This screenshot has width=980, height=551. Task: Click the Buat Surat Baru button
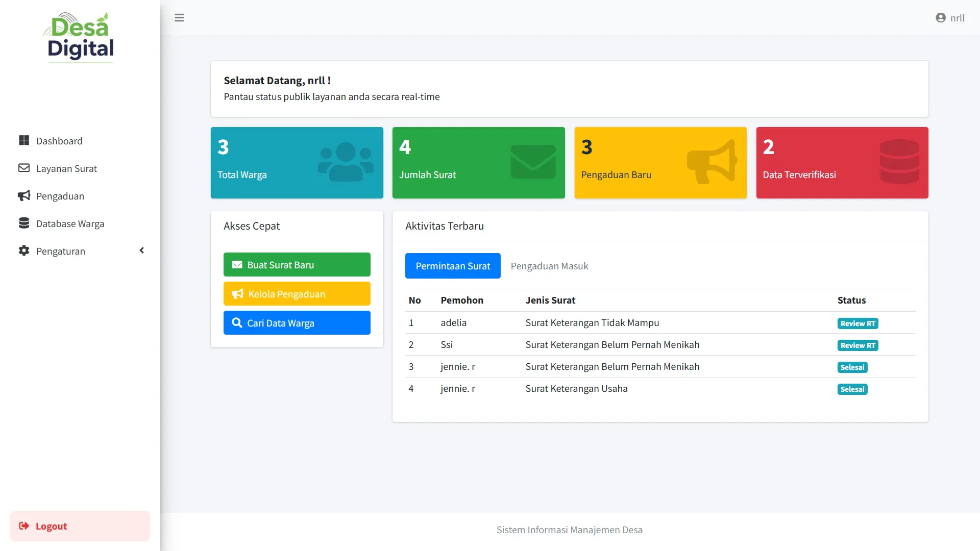[297, 264]
